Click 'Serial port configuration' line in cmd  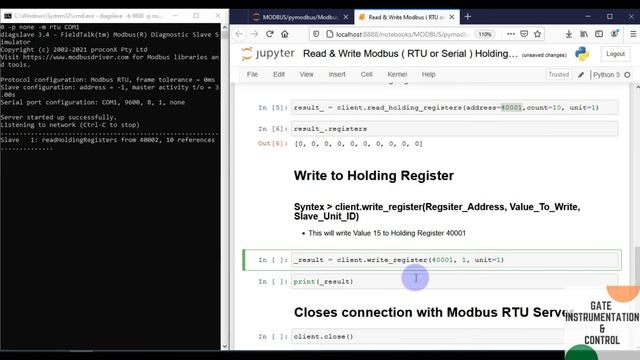(x=93, y=102)
